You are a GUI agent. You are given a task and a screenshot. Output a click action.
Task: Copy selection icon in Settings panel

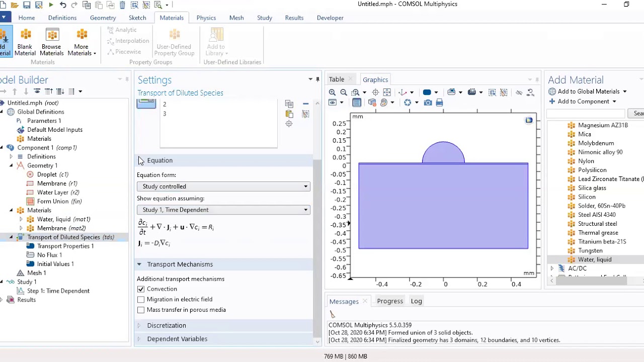[x=289, y=104]
